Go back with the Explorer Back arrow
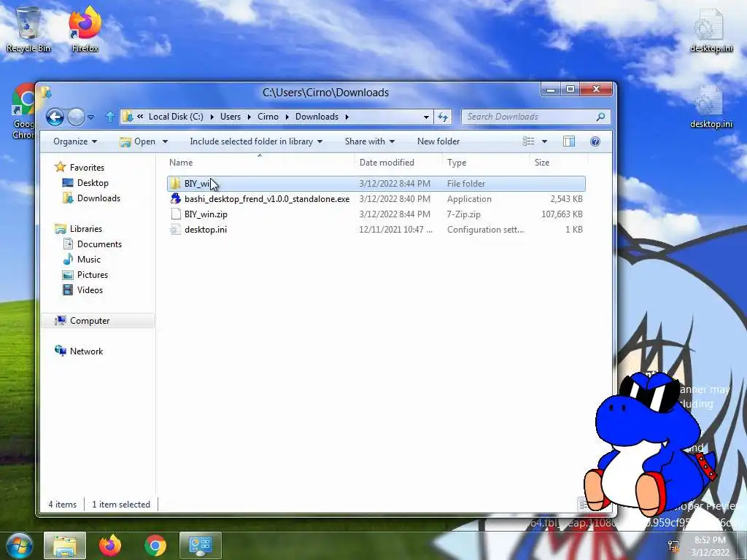Image resolution: width=747 pixels, height=560 pixels. pyautogui.click(x=55, y=117)
